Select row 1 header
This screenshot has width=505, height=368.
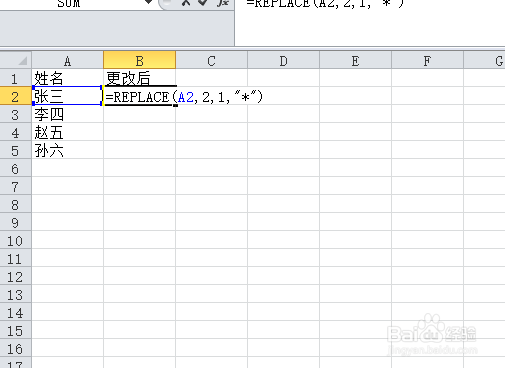(x=16, y=78)
